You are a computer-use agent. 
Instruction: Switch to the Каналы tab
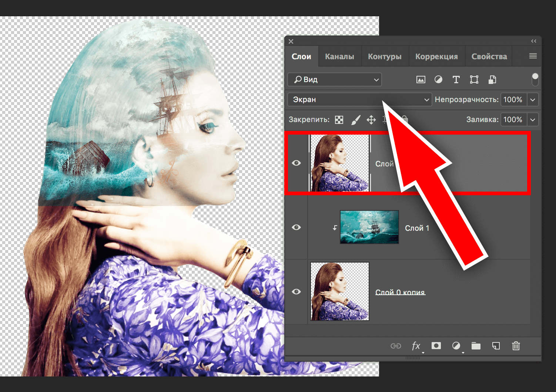tap(339, 57)
